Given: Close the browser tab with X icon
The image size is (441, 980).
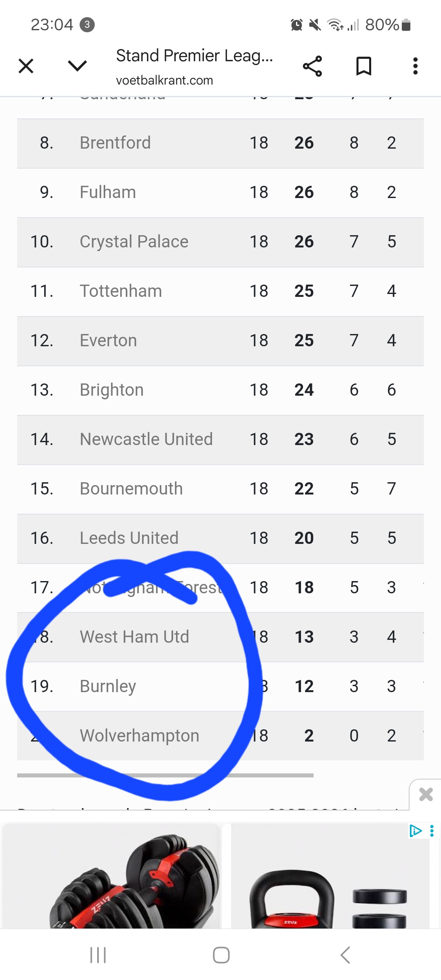Looking at the screenshot, I should click(26, 66).
